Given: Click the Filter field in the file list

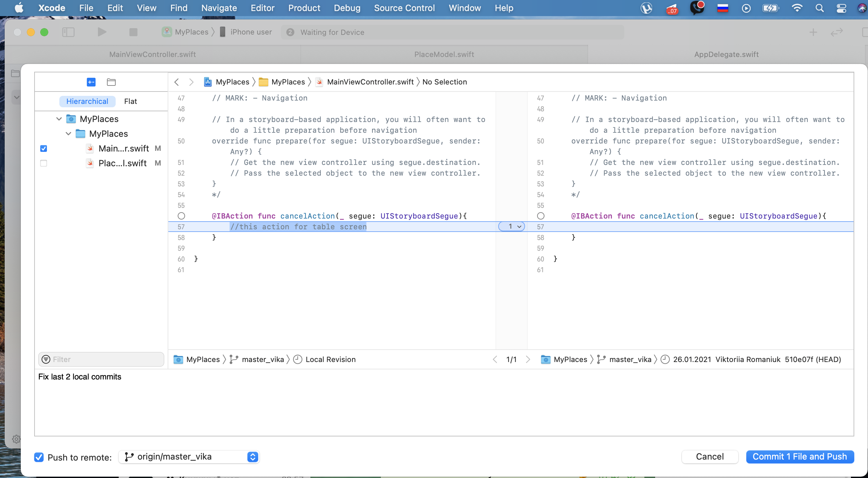Looking at the screenshot, I should coord(101,359).
